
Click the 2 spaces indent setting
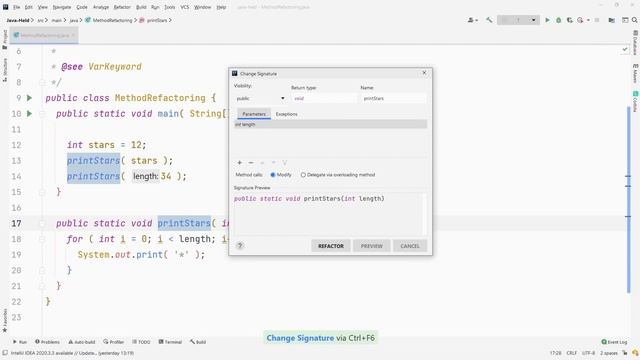[x=608, y=353]
